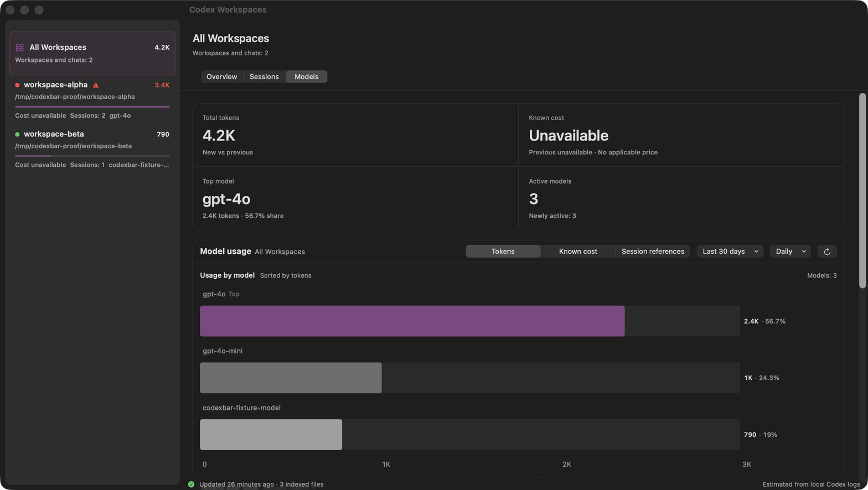Image resolution: width=868 pixels, height=490 pixels.
Task: Click the Known cost 'Unavailable' value
Action: click(569, 135)
